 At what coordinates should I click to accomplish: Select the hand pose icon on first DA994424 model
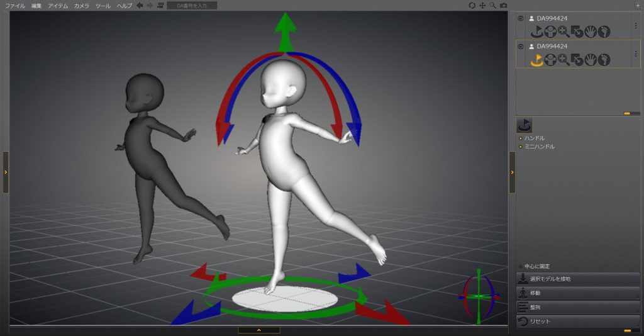click(x=591, y=31)
